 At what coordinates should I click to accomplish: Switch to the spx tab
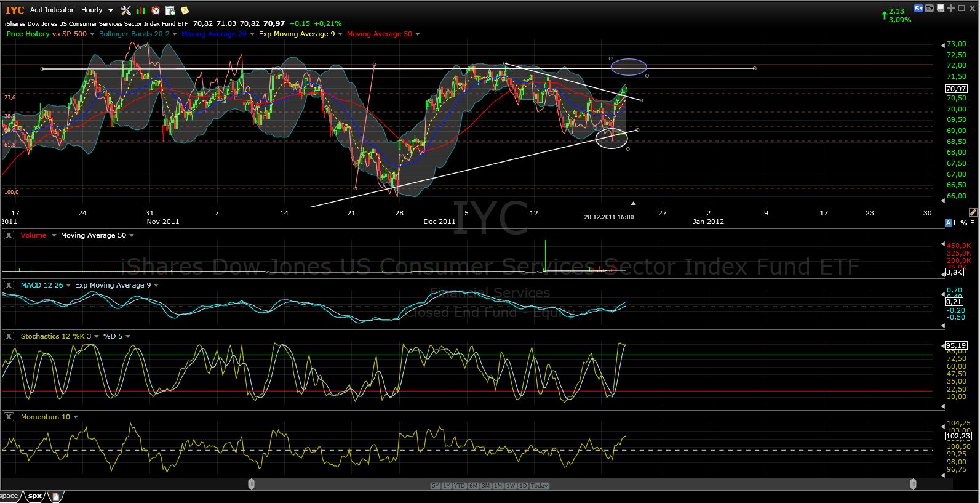[x=34, y=496]
